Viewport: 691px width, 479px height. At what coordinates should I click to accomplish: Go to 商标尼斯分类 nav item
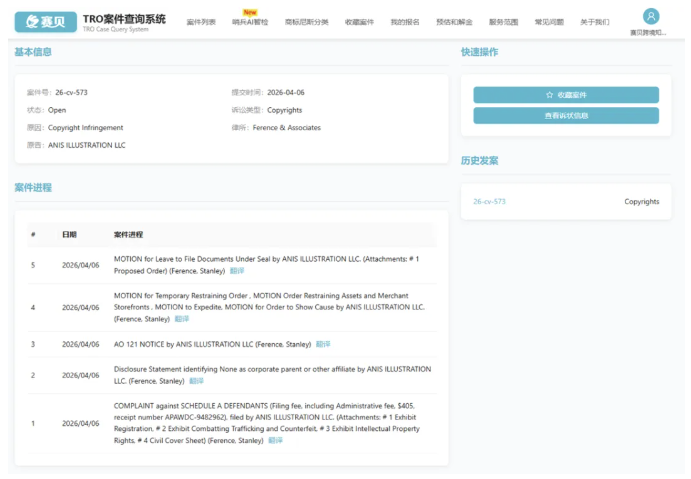click(306, 21)
